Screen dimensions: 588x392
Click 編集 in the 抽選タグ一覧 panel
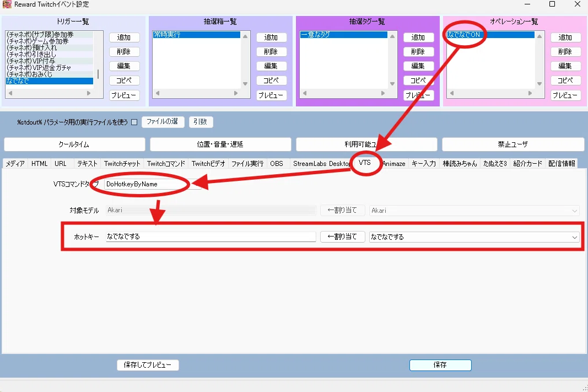coord(418,66)
